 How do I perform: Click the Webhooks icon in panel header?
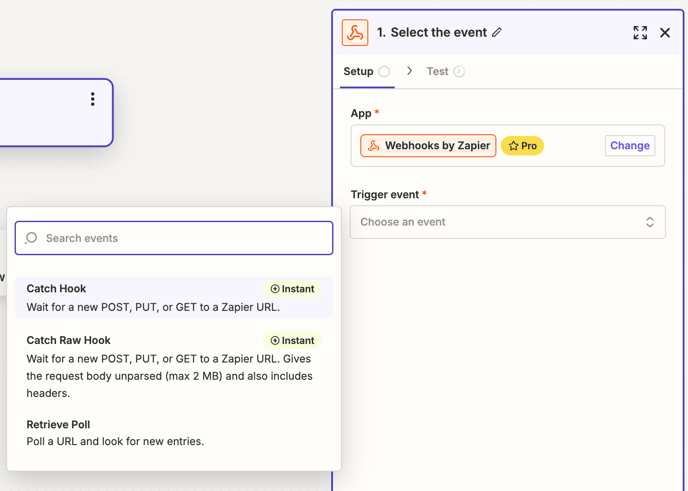(x=355, y=32)
